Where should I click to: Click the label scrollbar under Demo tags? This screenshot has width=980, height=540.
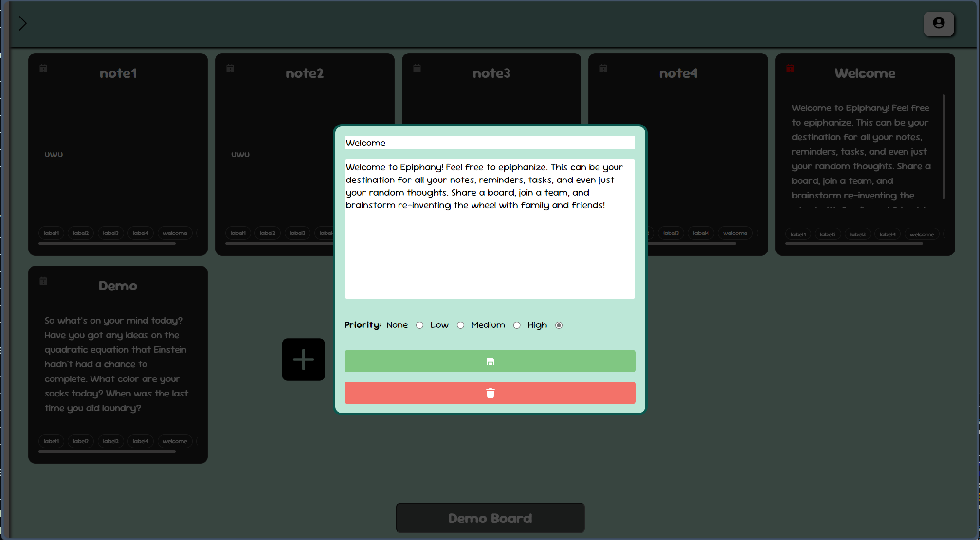click(x=107, y=451)
